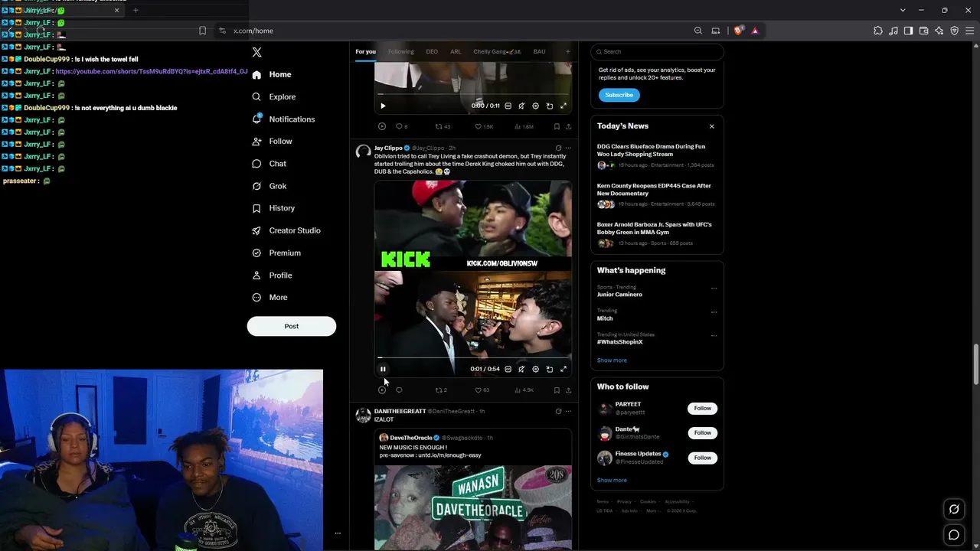Play the 0:11 video

point(383,106)
